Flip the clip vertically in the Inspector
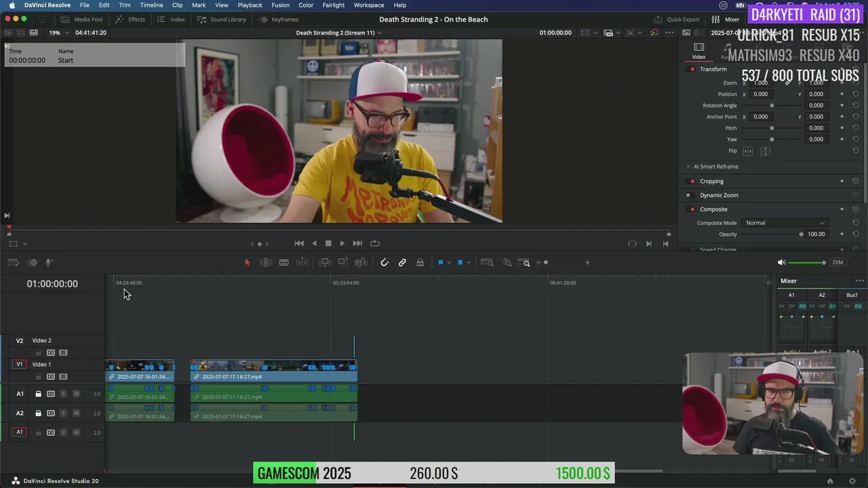This screenshot has width=868, height=488. click(765, 151)
